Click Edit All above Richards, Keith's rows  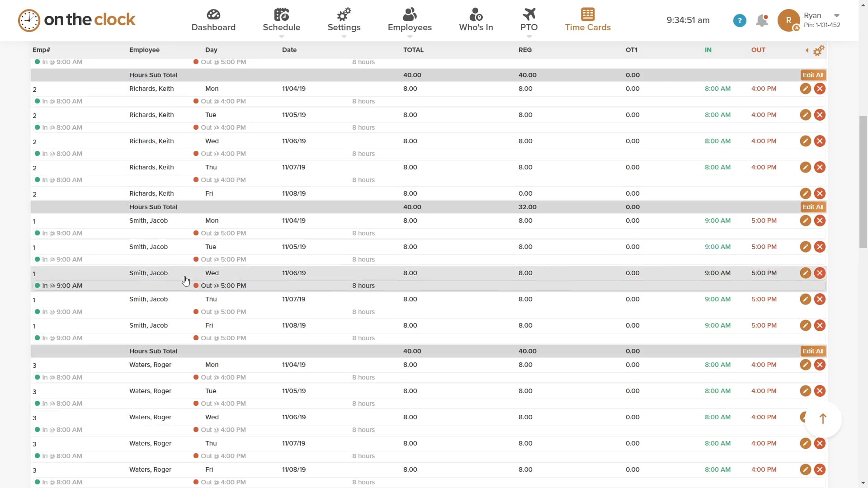tap(813, 75)
